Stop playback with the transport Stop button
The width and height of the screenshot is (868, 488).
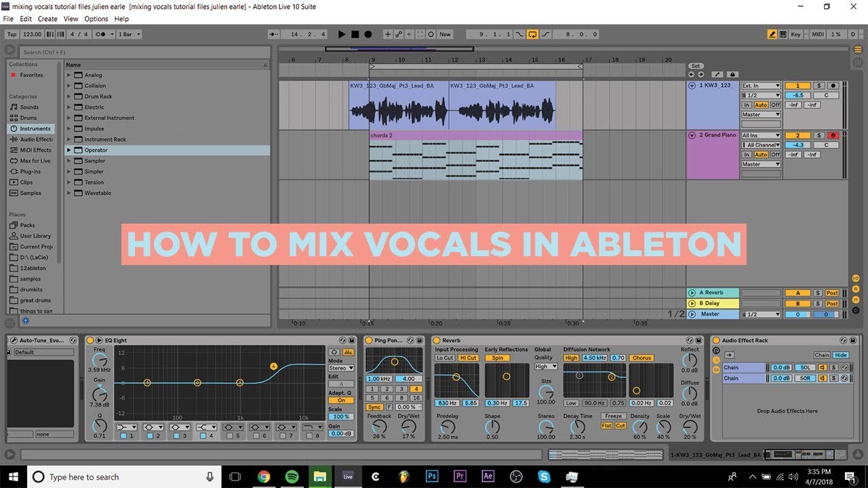(355, 34)
